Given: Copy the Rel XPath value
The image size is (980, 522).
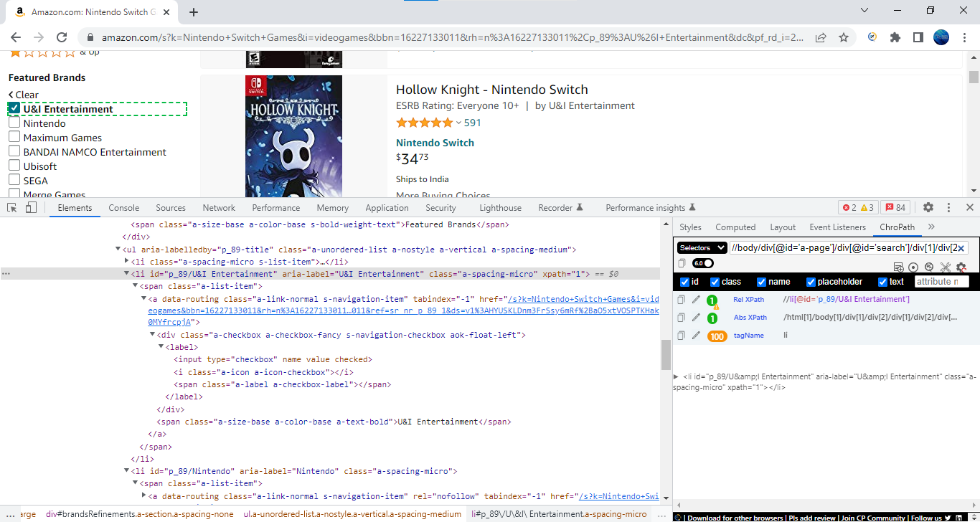Looking at the screenshot, I should pos(682,300).
